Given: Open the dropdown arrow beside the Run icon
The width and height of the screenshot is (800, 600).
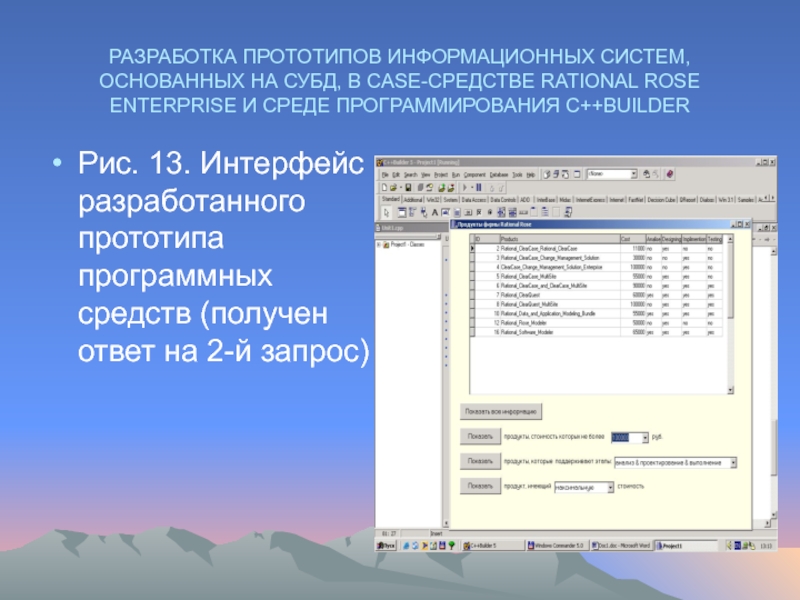Looking at the screenshot, I should (472, 187).
